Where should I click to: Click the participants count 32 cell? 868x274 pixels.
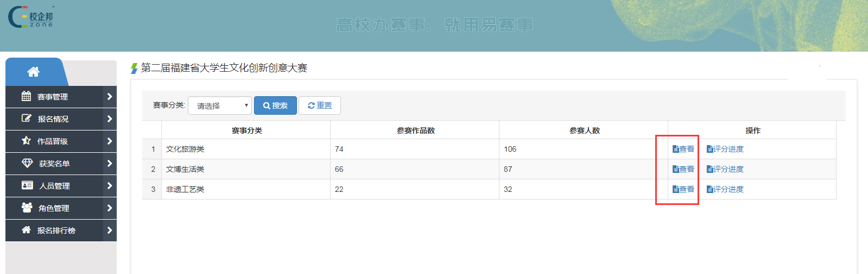(x=584, y=189)
